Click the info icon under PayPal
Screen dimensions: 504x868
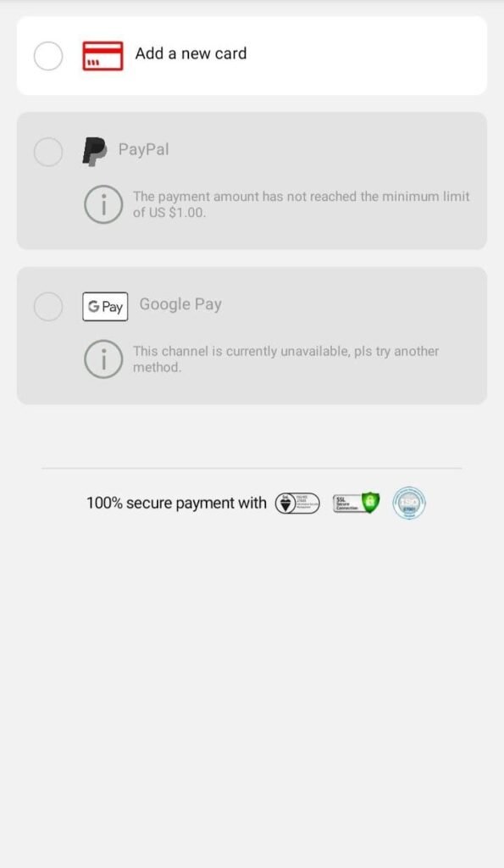pyautogui.click(x=102, y=204)
